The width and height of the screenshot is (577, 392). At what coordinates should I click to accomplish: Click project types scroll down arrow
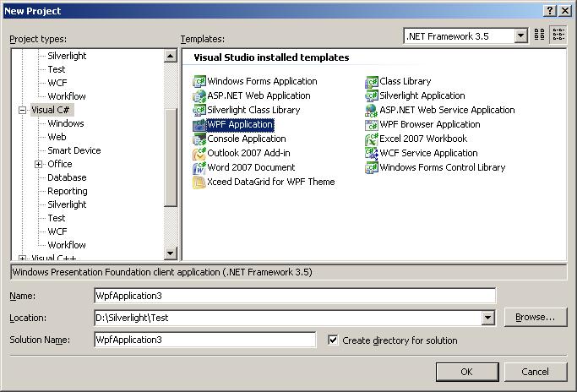point(170,253)
